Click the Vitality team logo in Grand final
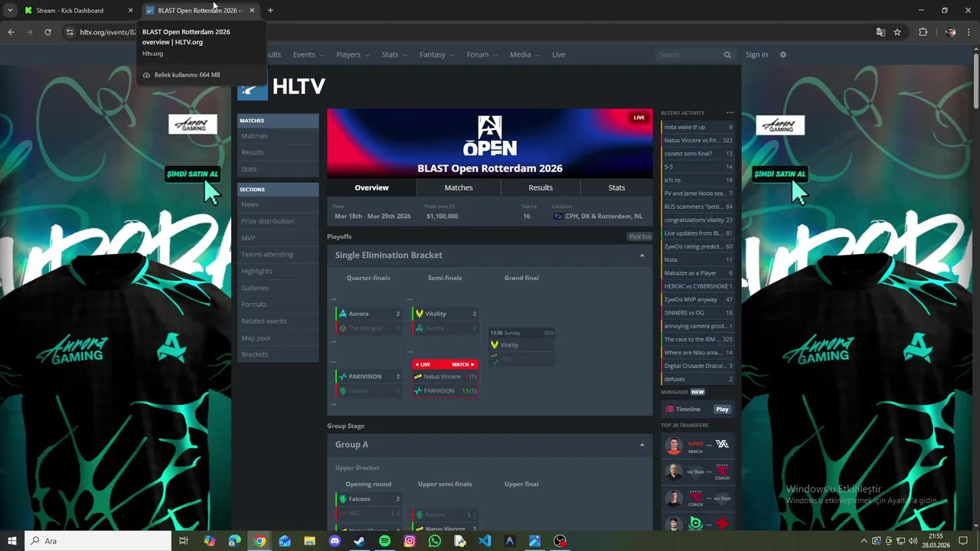 point(495,345)
